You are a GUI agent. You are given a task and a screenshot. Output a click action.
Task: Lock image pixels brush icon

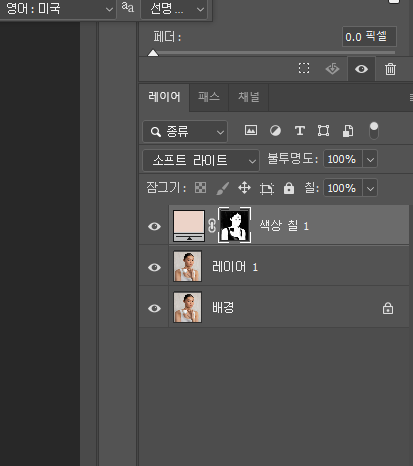pos(222,188)
